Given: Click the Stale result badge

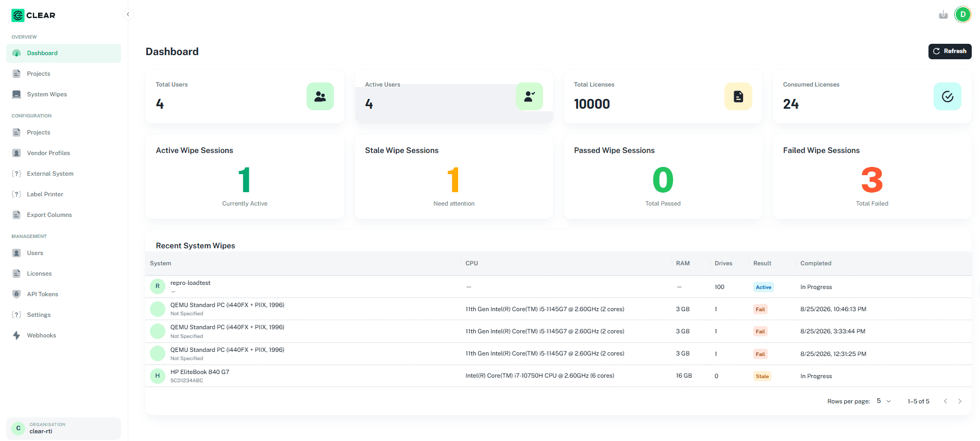Looking at the screenshot, I should 762,377.
